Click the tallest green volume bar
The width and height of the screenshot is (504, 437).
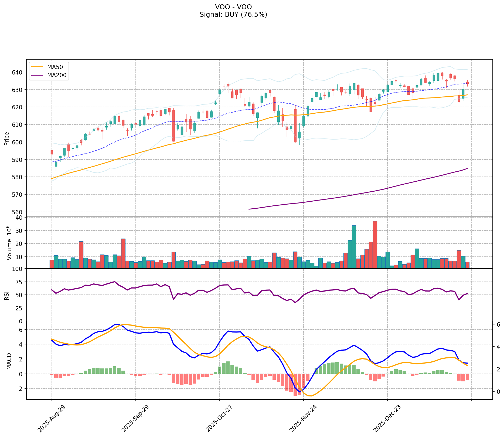click(354, 247)
